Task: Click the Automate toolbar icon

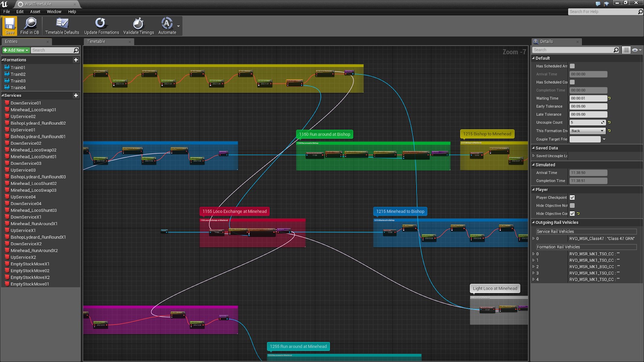Action: coord(167,24)
